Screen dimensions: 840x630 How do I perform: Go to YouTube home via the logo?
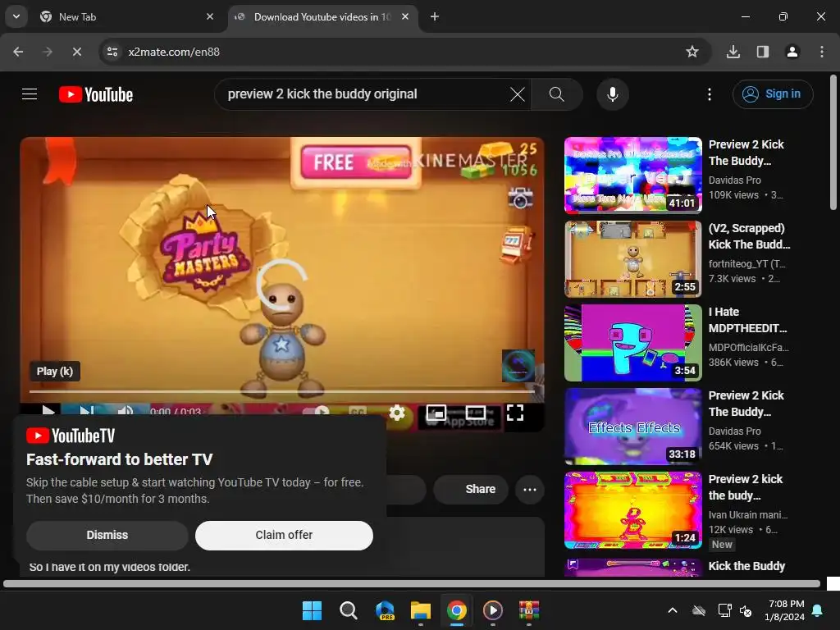[96, 94]
